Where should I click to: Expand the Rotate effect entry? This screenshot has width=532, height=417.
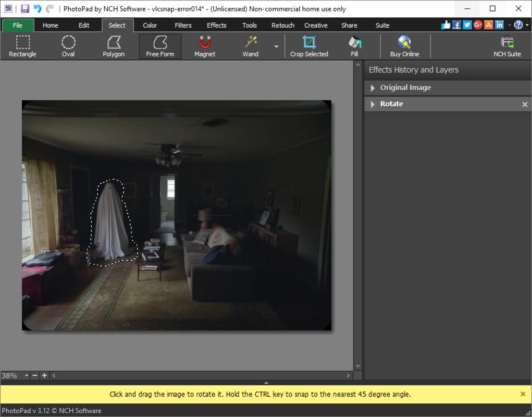tap(373, 104)
